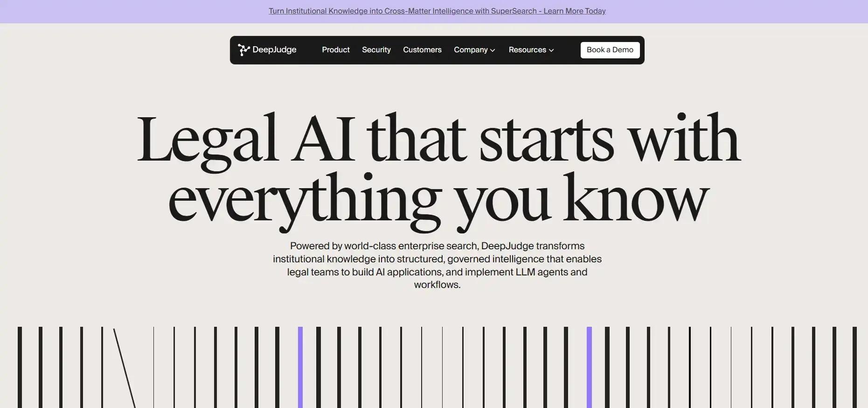Click the rightmost black vertical bar
The image size is (868, 408).
pos(854,367)
